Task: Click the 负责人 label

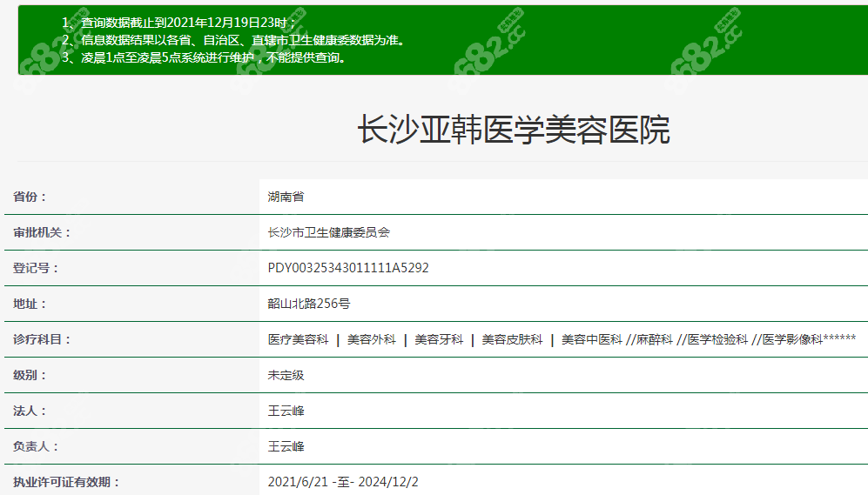Action: point(36,446)
